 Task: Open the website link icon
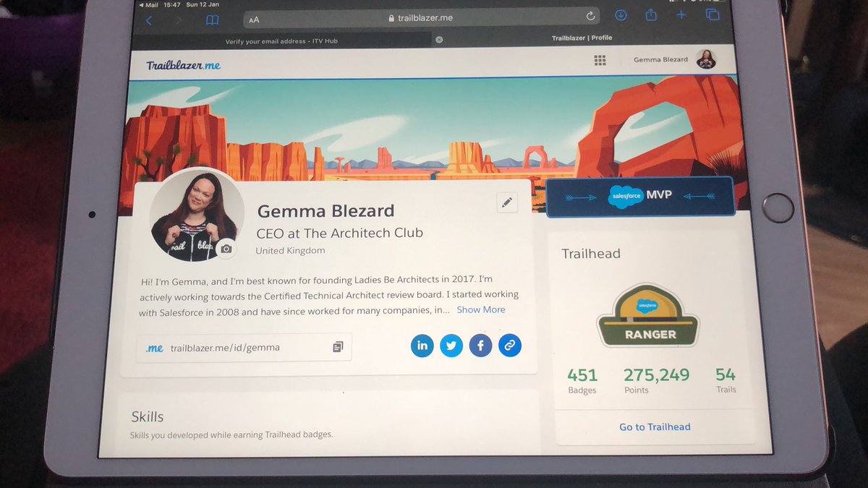click(x=509, y=346)
